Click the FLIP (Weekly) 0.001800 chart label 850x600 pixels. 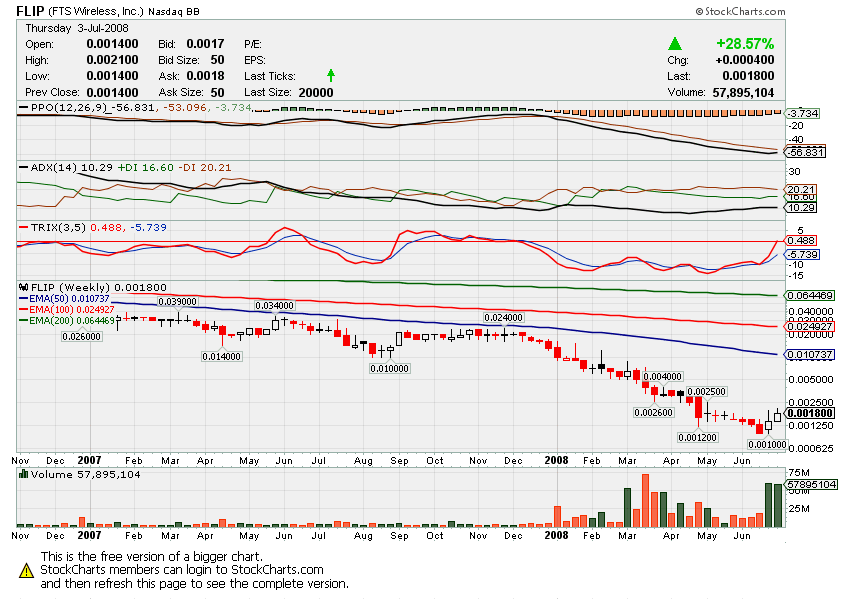[99, 287]
